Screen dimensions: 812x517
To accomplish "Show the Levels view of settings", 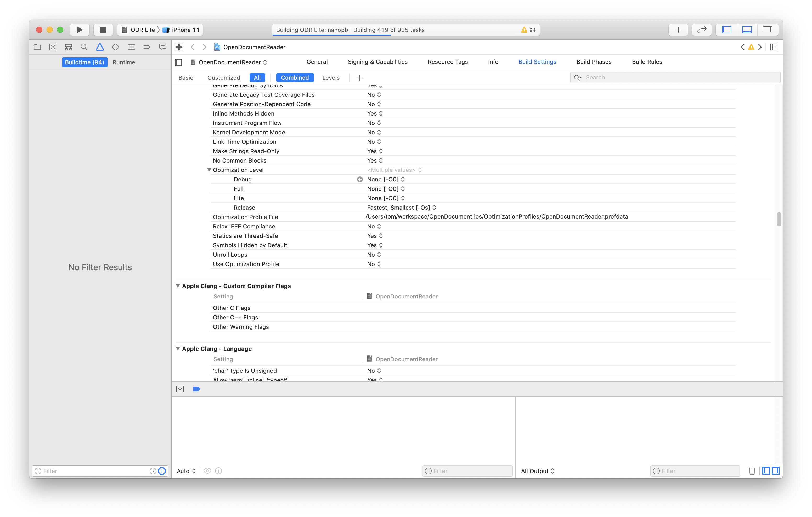I will 330,78.
